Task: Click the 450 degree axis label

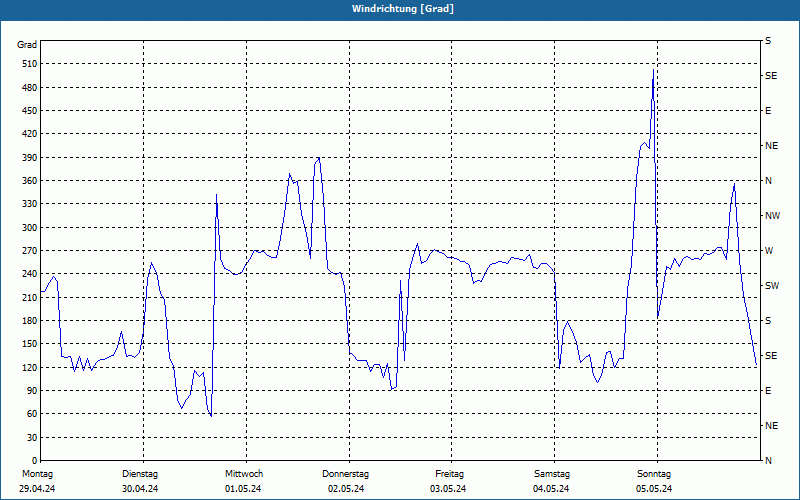Action: 30,111
